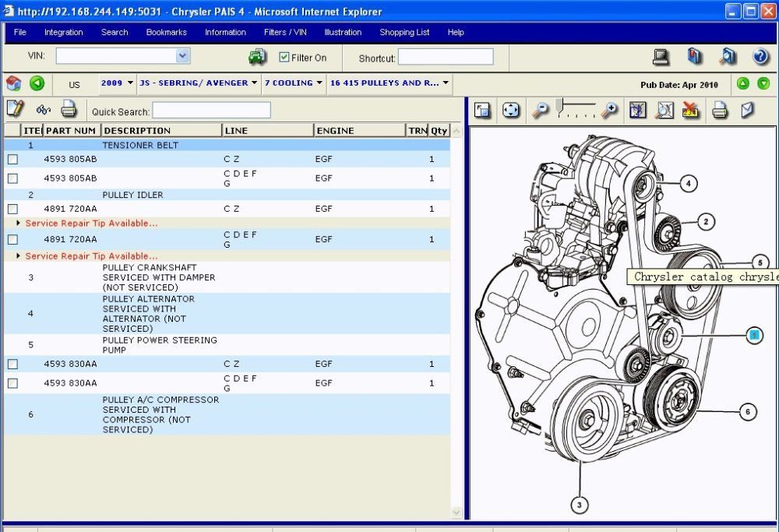
Task: Click the ENGINE column header
Action: (360, 131)
